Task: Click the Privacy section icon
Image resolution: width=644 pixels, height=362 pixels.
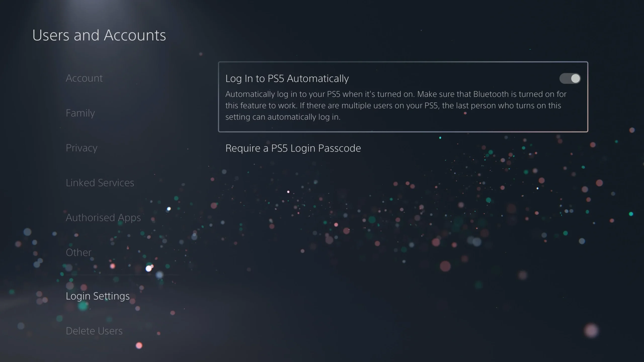Action: 82,147
